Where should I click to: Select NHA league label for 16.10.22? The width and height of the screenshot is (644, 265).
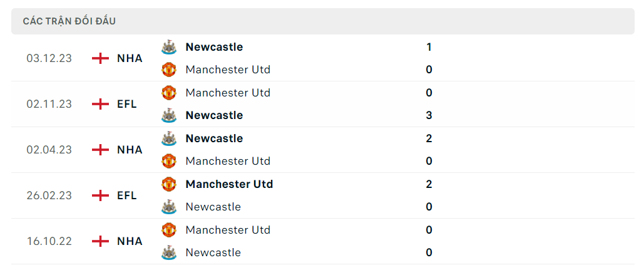pyautogui.click(x=130, y=241)
